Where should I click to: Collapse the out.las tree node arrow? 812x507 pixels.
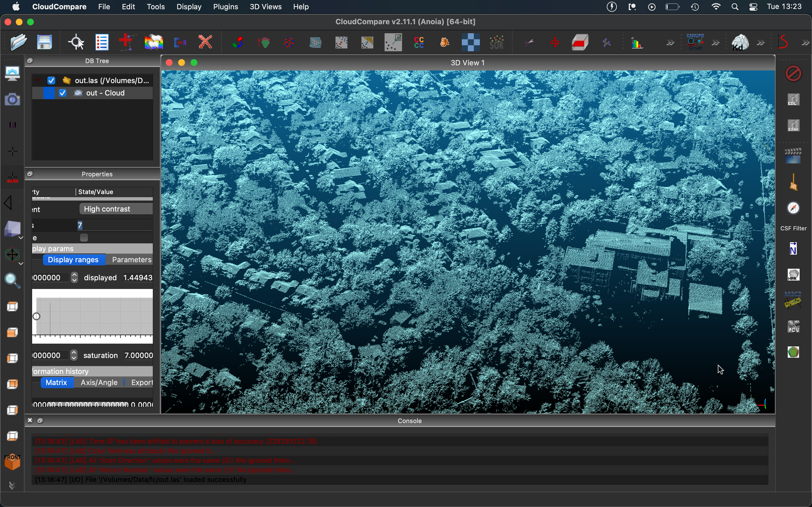click(38, 81)
